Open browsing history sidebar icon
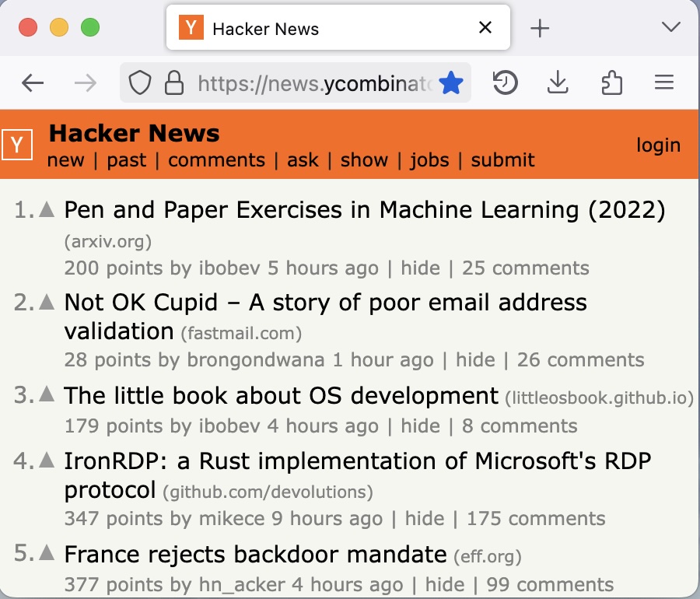The height and width of the screenshot is (599, 700). pos(506,82)
